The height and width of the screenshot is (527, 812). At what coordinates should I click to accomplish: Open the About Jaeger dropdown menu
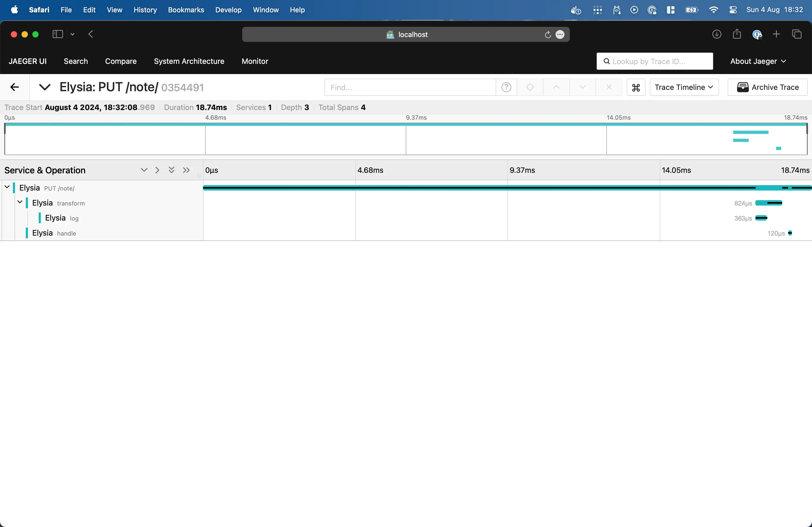[x=758, y=61]
